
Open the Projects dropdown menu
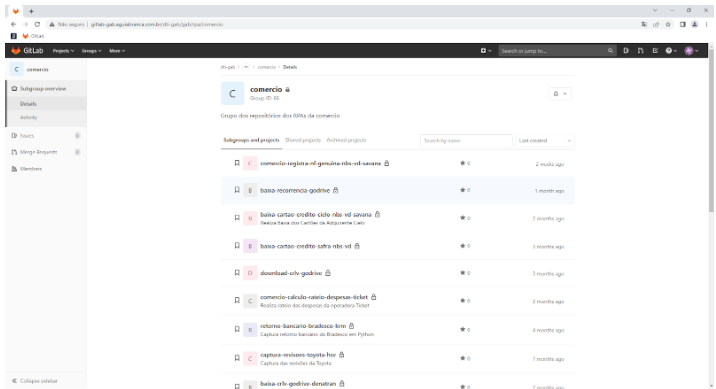(x=63, y=51)
